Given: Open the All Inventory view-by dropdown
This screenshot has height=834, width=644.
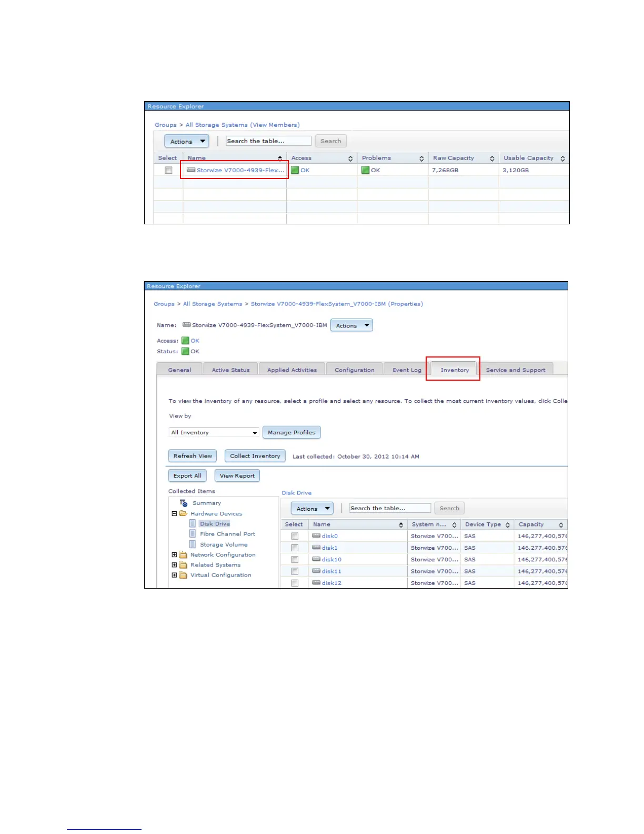Looking at the screenshot, I should (214, 432).
